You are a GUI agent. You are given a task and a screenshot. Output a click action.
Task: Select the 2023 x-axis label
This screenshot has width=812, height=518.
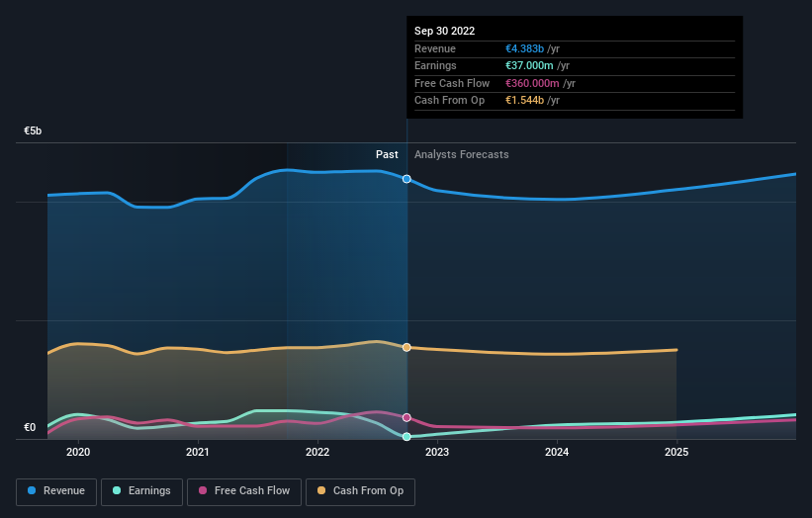437,452
